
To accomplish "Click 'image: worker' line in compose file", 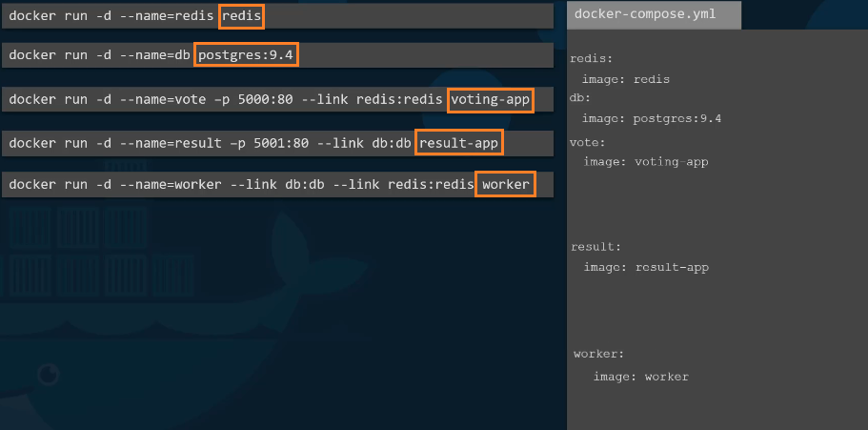I will tap(641, 377).
